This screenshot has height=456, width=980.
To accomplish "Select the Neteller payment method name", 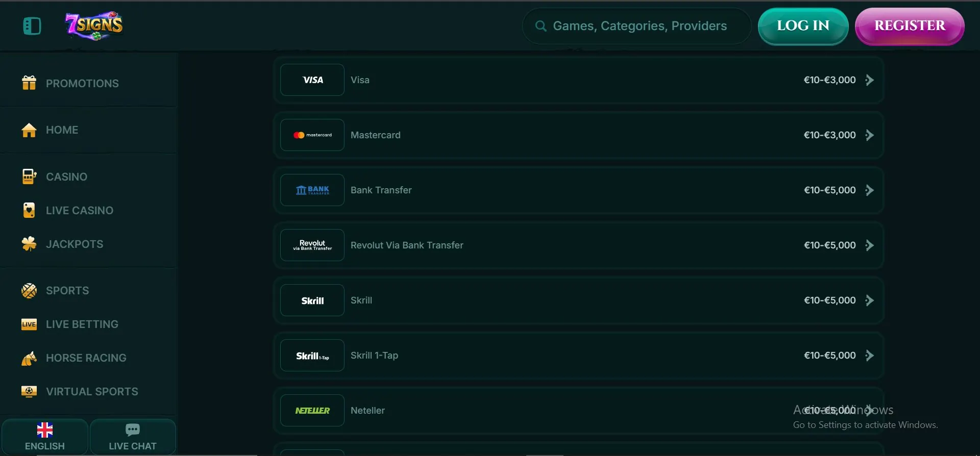I will [x=367, y=411].
